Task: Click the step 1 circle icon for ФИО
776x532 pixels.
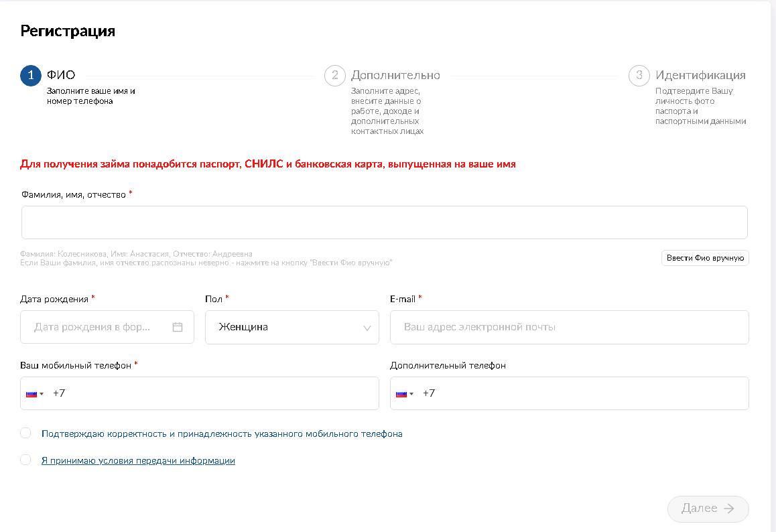Action: click(x=31, y=76)
